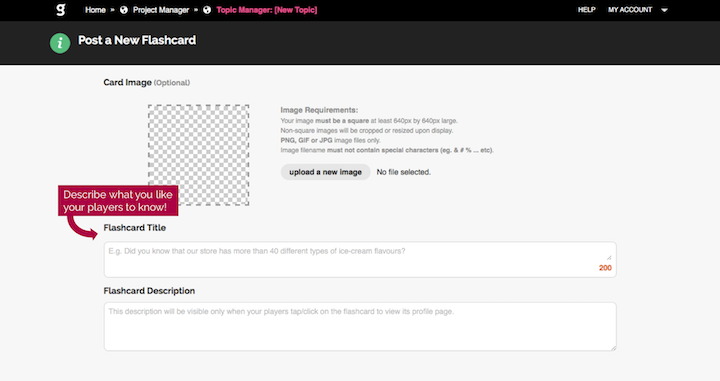This screenshot has height=381, width=720.
Task: Click the upload a new image button
Action: coord(326,172)
